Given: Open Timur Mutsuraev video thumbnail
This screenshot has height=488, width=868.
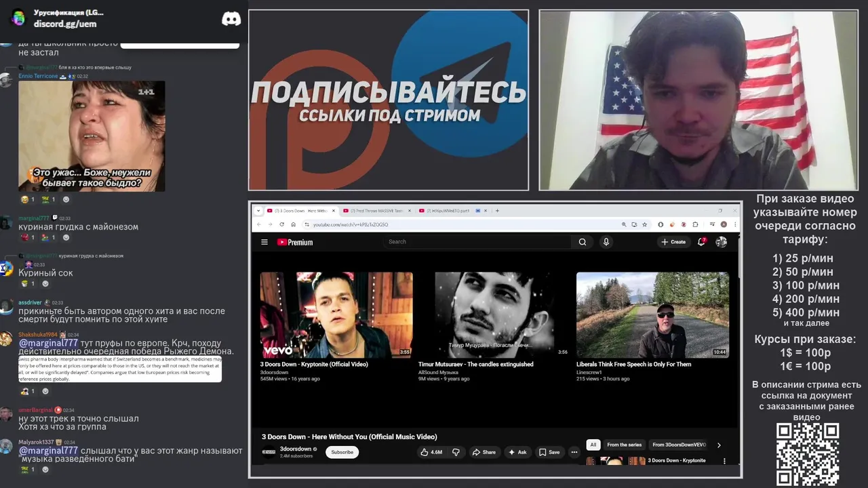Looking at the screenshot, I should [x=494, y=315].
